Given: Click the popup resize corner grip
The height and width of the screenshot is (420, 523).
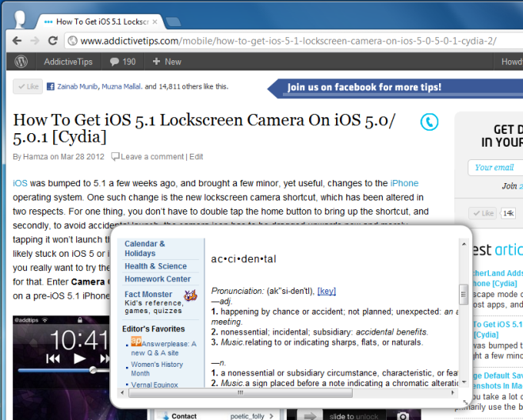Looking at the screenshot, I should (x=465, y=403).
